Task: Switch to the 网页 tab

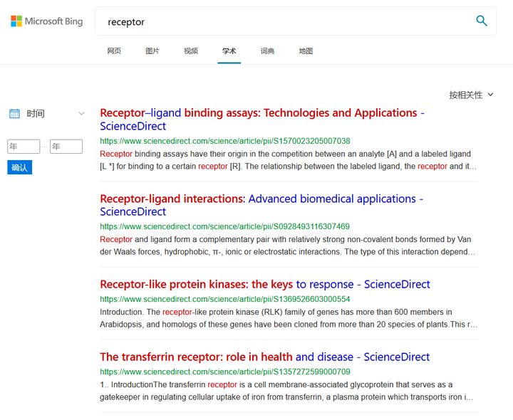Action: tap(114, 51)
